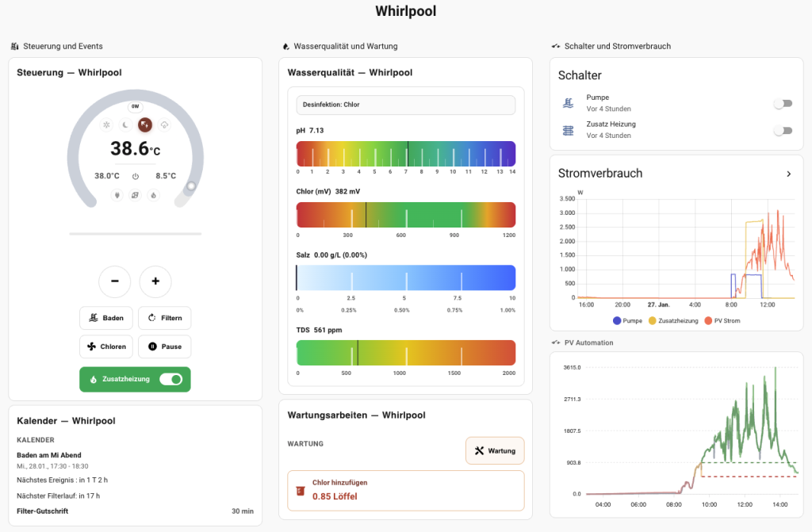Click the Pumpe pool icon

[568, 103]
